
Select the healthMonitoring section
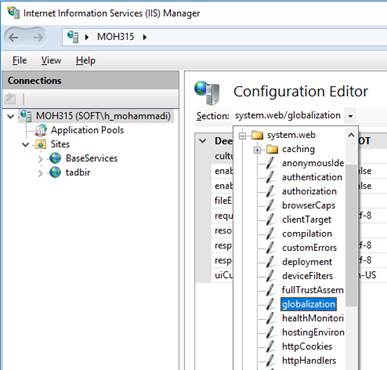(x=313, y=318)
